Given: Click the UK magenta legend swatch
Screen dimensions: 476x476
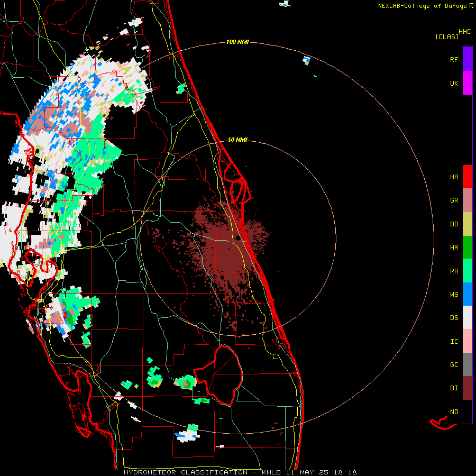Looking at the screenshot, I should point(467,83).
